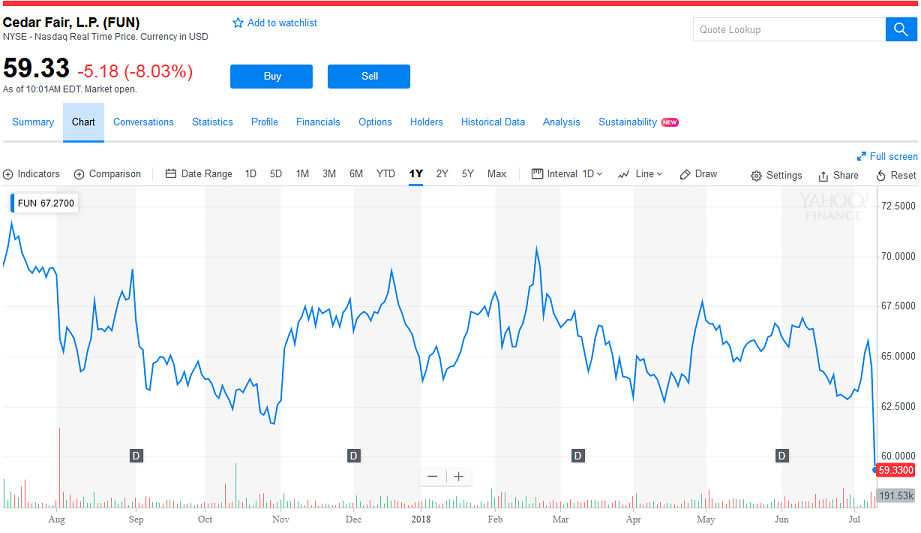
Task: Select the 1Y time range
Action: pos(416,174)
